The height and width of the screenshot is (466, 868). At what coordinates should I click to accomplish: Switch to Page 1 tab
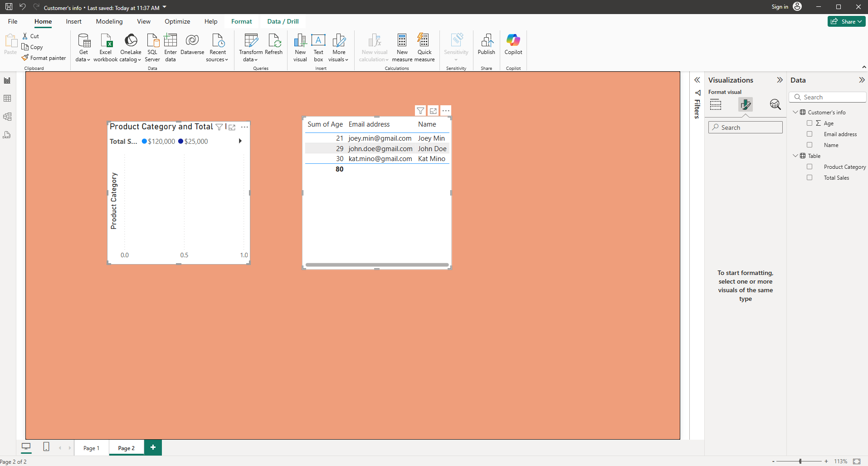click(91, 448)
